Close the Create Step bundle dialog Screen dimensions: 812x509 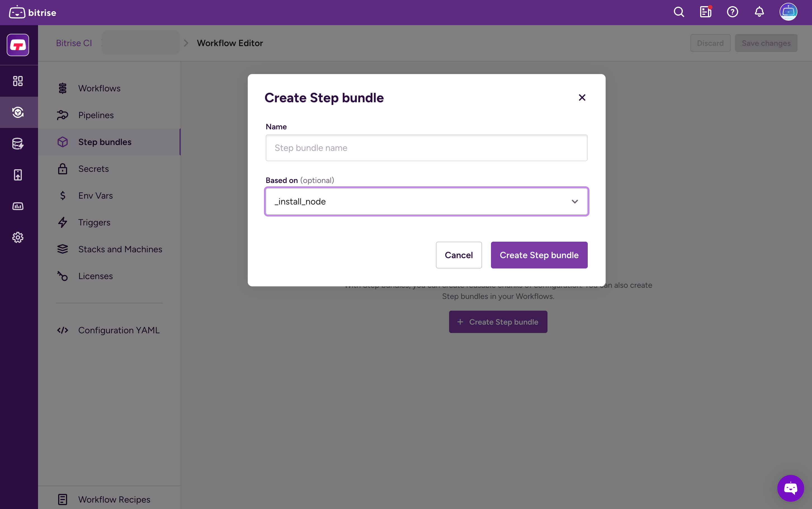point(582,97)
